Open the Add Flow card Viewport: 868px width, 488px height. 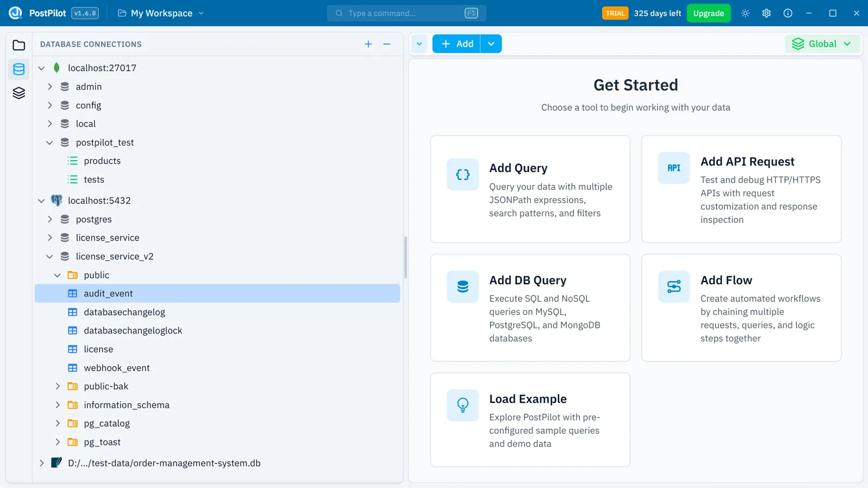(x=741, y=308)
